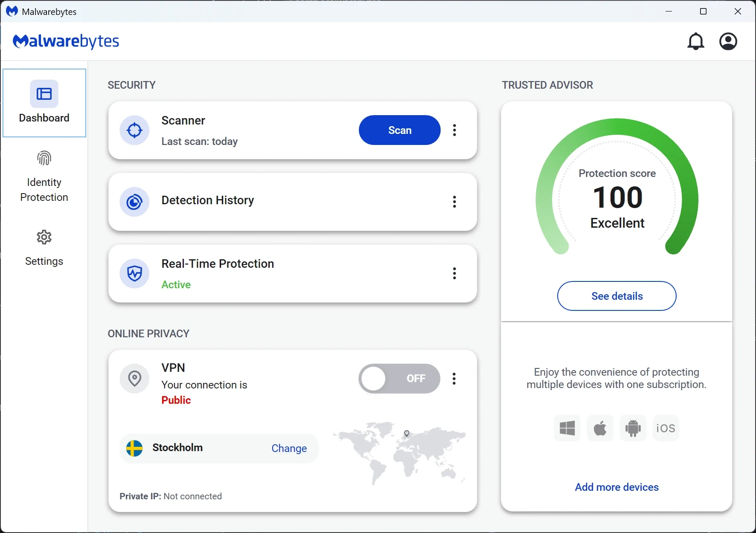The image size is (756, 533).
Task: Click the Android platform icon
Action: (633, 428)
